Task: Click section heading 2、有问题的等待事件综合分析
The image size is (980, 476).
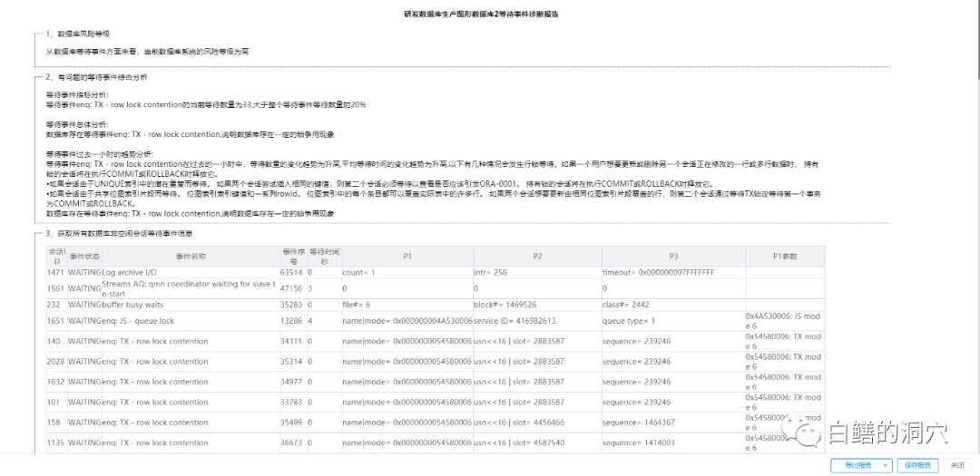Action: tap(96, 77)
